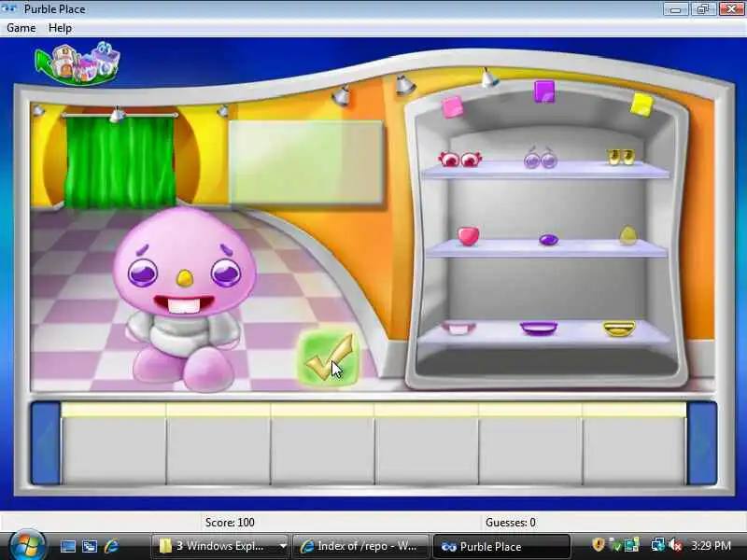Click Purble Place taskbar button
Screen dimensions: 747x560
click(x=501, y=546)
